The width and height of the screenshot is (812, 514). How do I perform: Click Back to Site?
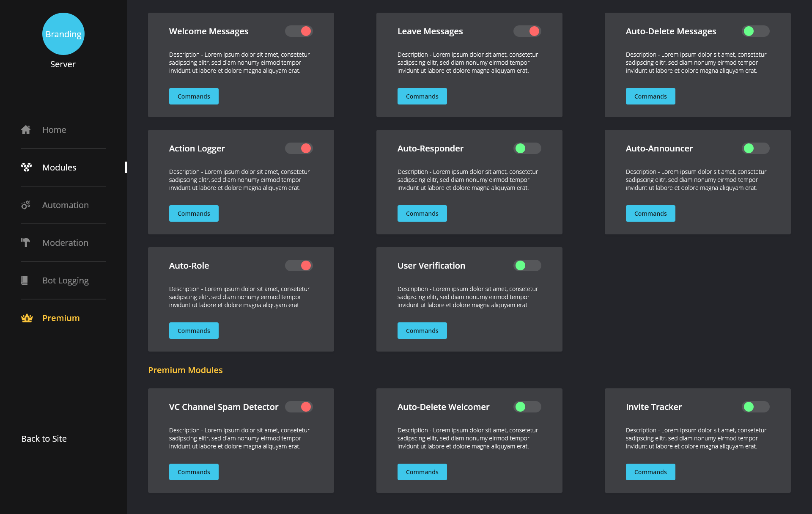[44, 438]
